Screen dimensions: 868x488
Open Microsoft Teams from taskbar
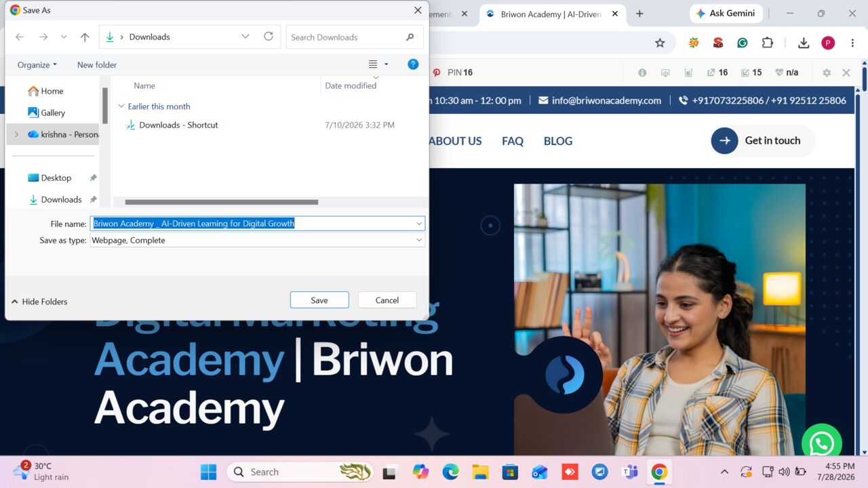pyautogui.click(x=629, y=472)
